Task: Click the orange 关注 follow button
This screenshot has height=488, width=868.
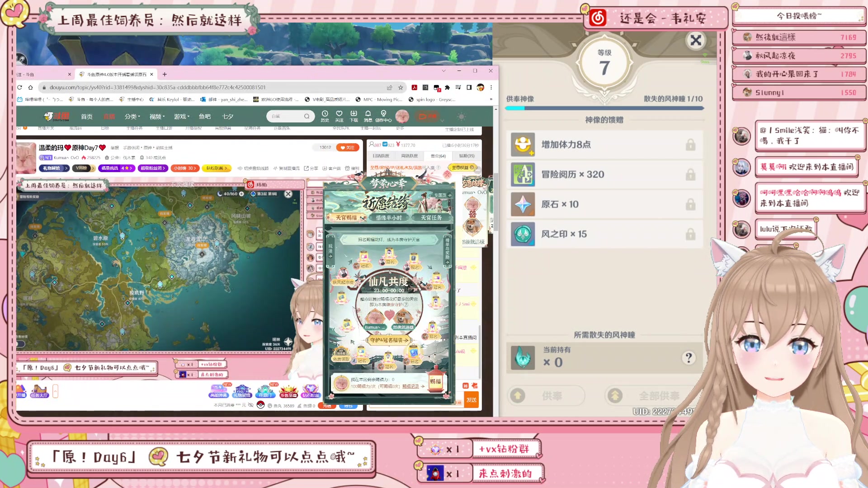Action: click(348, 148)
